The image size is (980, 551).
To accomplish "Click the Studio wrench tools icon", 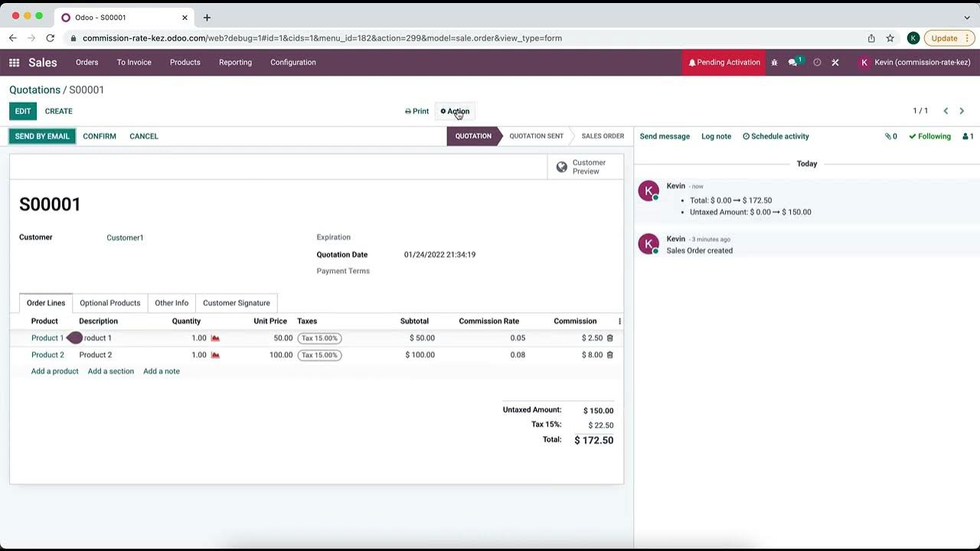I will (x=835, y=63).
